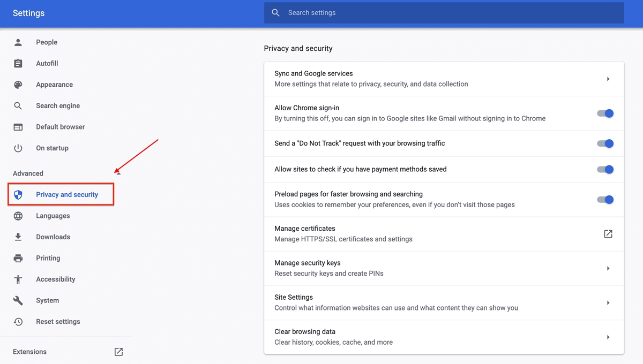Click the Accessibility figure icon
This screenshot has height=364, width=643.
click(18, 279)
